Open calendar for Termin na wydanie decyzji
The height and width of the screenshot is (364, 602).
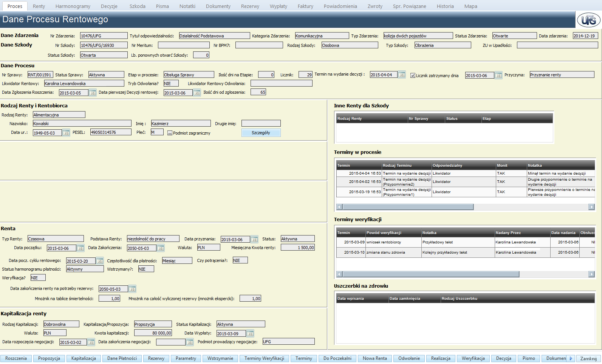402,75
